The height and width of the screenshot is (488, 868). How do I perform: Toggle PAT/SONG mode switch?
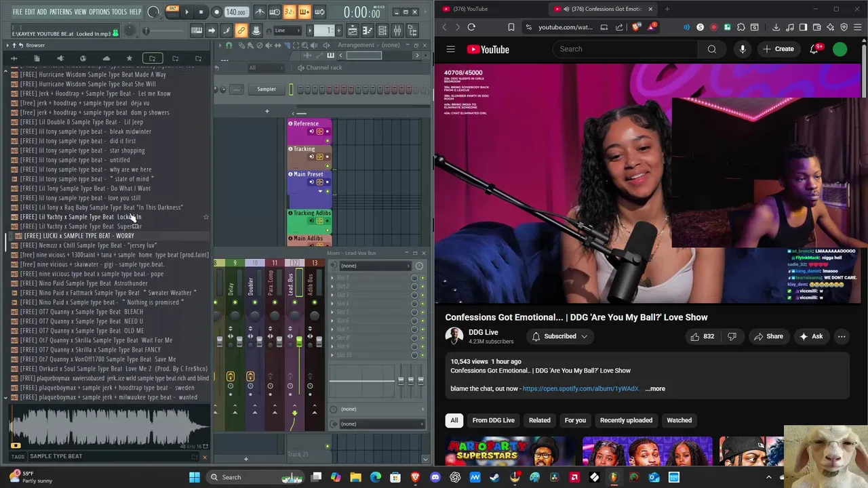172,12
